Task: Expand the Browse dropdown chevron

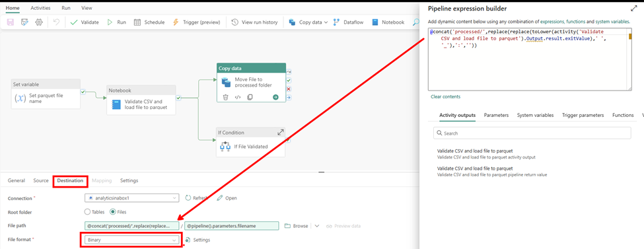Action: tap(316, 226)
